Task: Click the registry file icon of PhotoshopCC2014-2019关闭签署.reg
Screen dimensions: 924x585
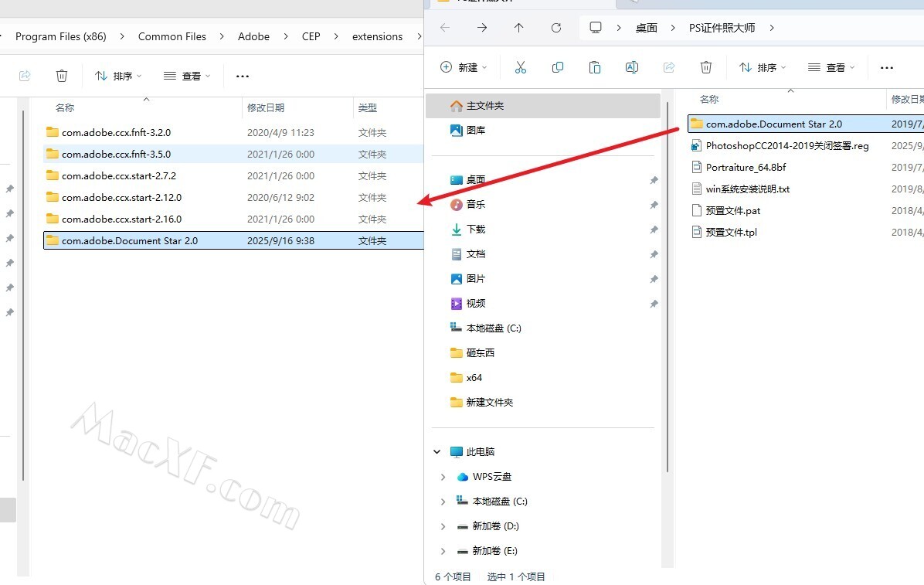Action: click(697, 145)
